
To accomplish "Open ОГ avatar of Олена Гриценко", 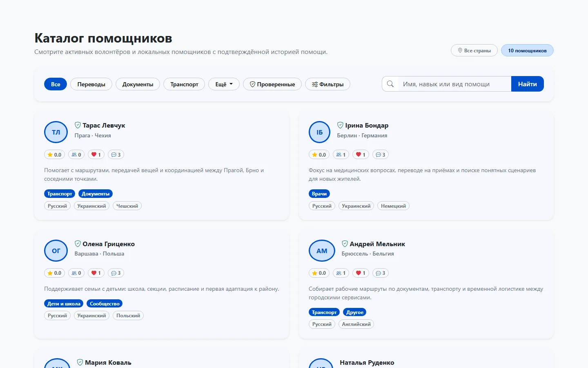I will [x=56, y=251].
